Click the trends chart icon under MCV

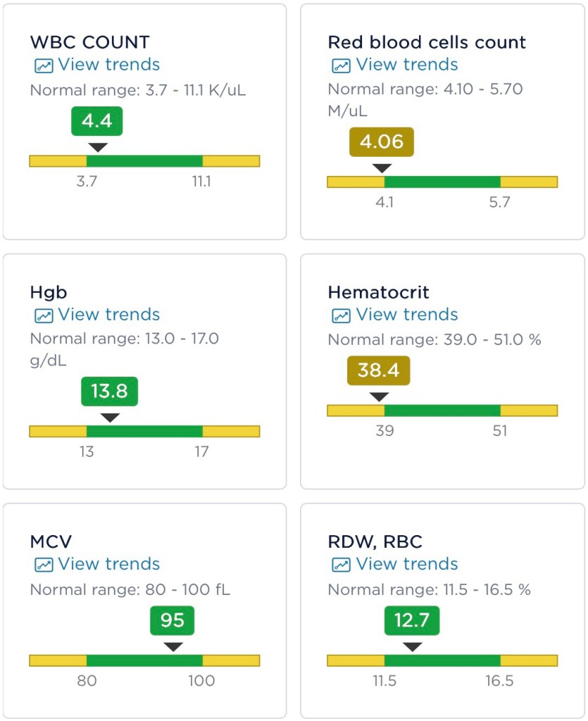tap(44, 565)
